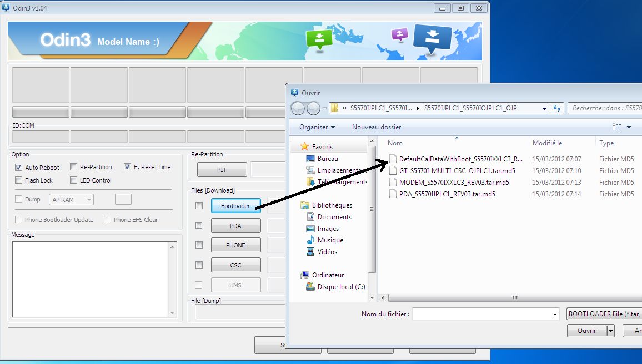Click the view mode icon in dialog toolbar
This screenshot has width=642, height=364.
click(616, 127)
